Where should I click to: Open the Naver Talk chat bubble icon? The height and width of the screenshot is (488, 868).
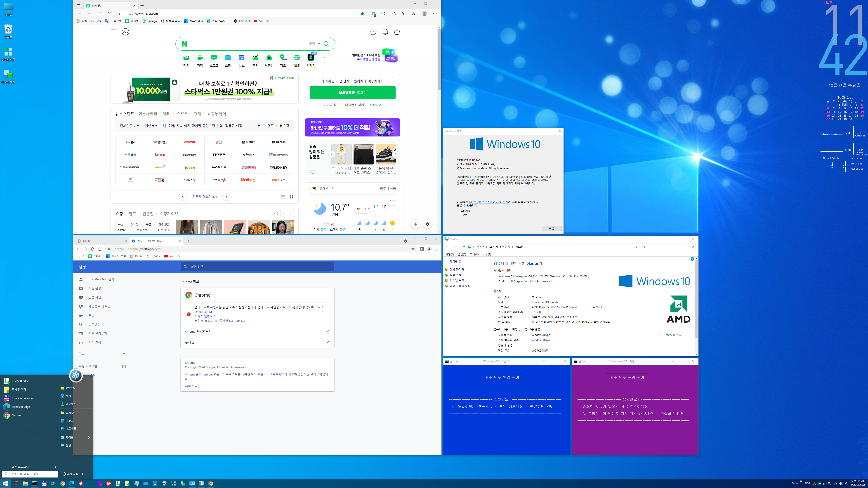pos(373,32)
